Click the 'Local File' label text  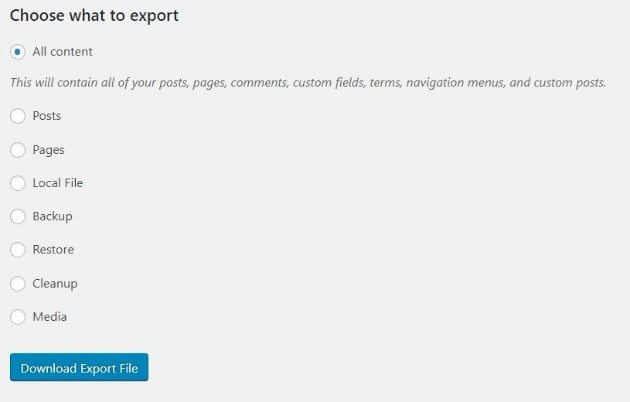coord(58,183)
